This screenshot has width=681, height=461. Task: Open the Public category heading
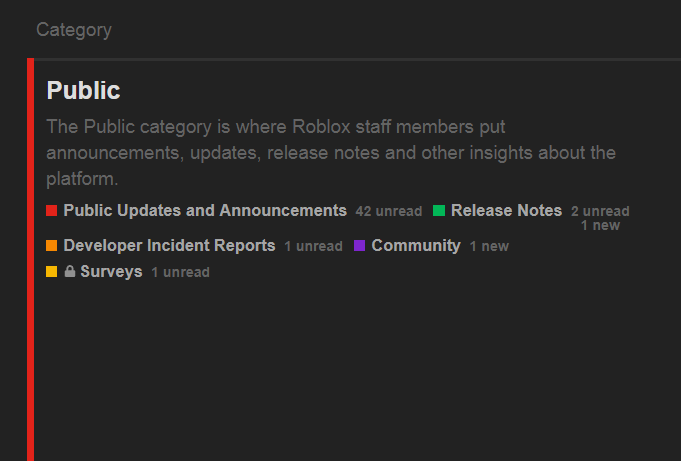[x=83, y=90]
